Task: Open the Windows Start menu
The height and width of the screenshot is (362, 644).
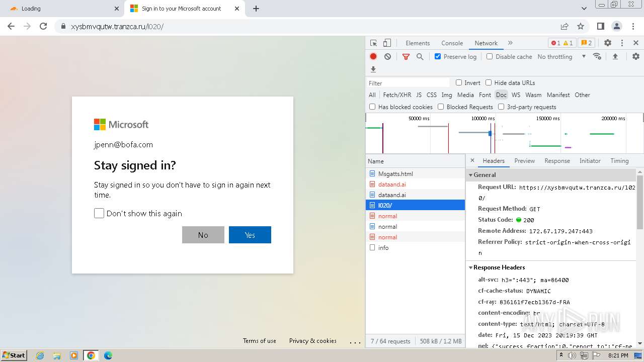Action: coord(14,355)
